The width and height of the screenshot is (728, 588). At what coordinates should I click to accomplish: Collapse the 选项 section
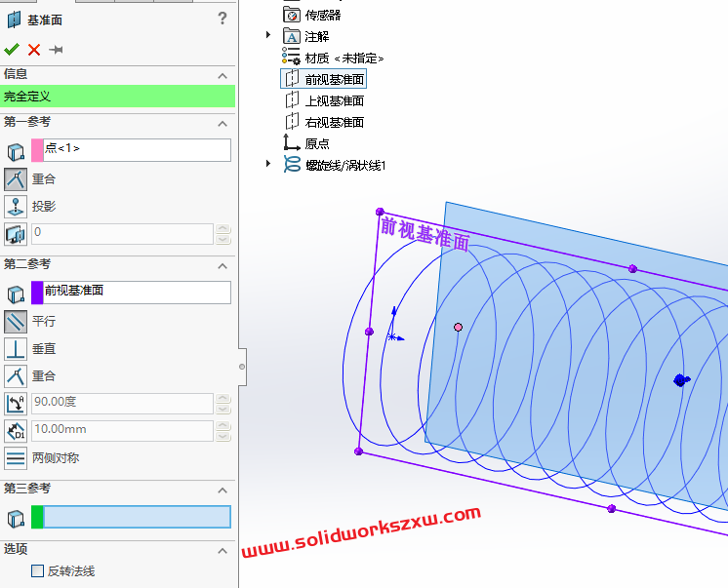pos(222,551)
